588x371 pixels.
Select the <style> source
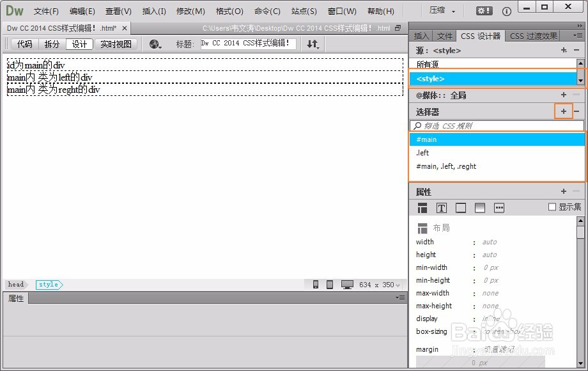[x=493, y=79]
